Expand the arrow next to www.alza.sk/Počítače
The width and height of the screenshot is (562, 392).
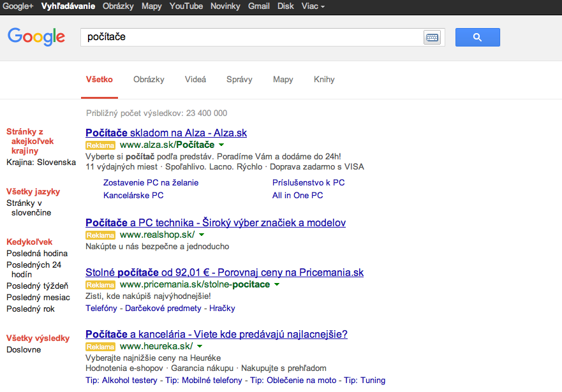pos(221,145)
